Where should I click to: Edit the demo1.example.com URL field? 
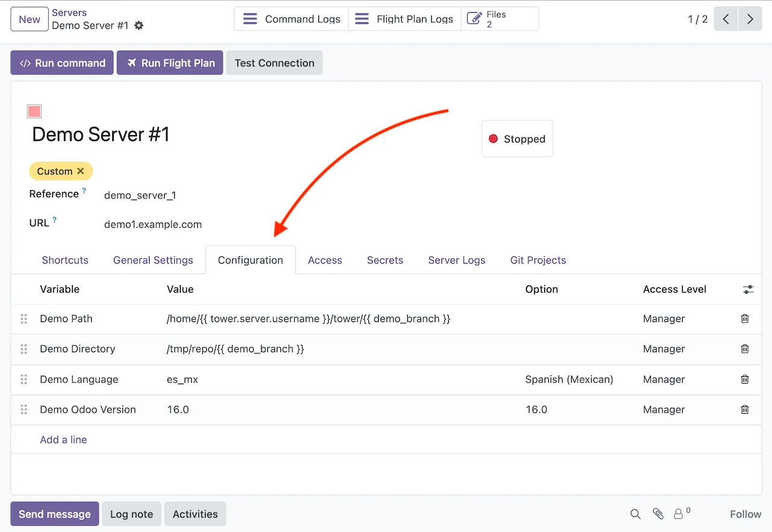pyautogui.click(x=153, y=224)
